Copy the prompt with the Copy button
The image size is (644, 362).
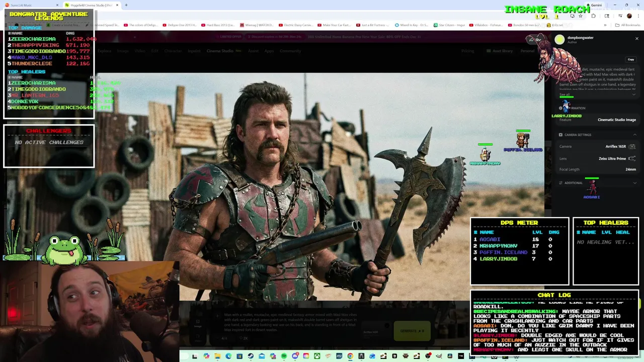(631, 59)
